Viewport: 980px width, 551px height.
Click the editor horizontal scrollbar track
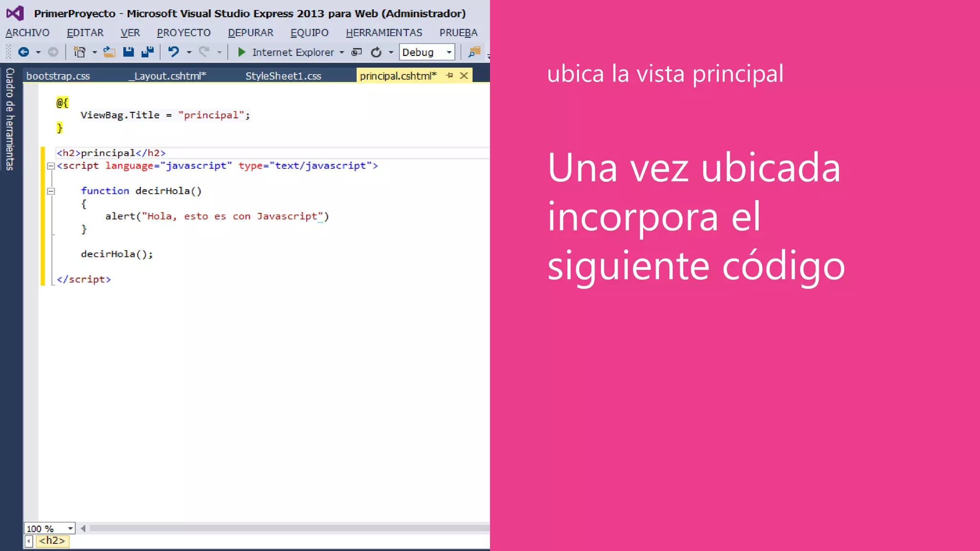point(289,528)
